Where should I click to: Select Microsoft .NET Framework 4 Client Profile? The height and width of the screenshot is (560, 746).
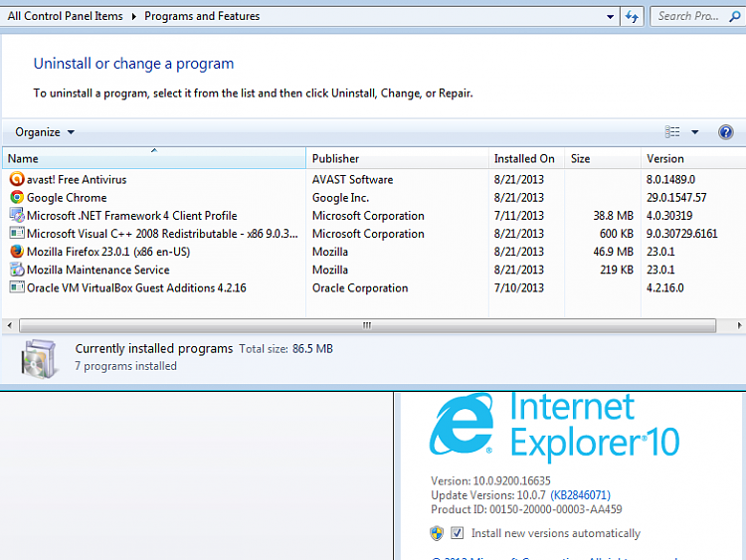[x=131, y=216]
